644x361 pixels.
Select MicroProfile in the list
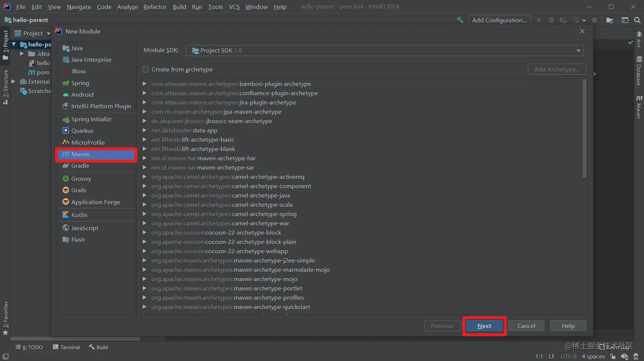88,143
